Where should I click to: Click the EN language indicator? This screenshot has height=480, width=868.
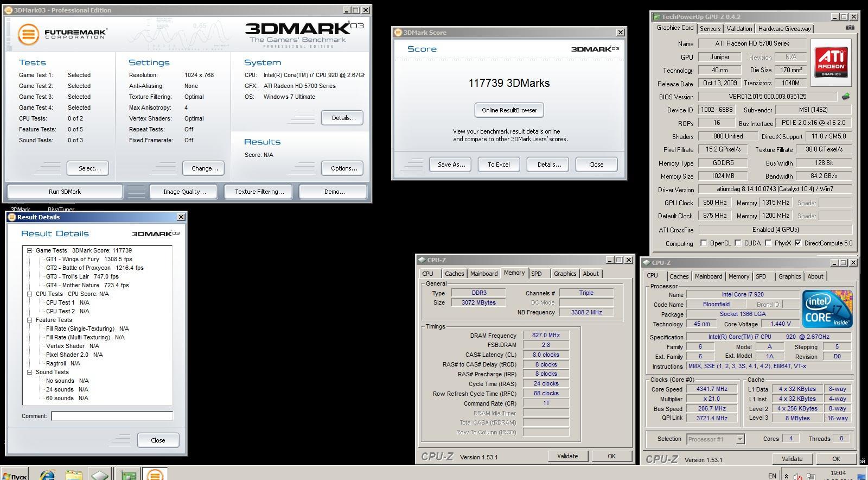pyautogui.click(x=771, y=476)
